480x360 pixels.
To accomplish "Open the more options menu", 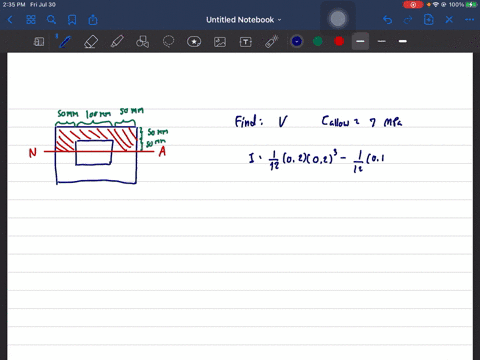I will click(470, 20).
